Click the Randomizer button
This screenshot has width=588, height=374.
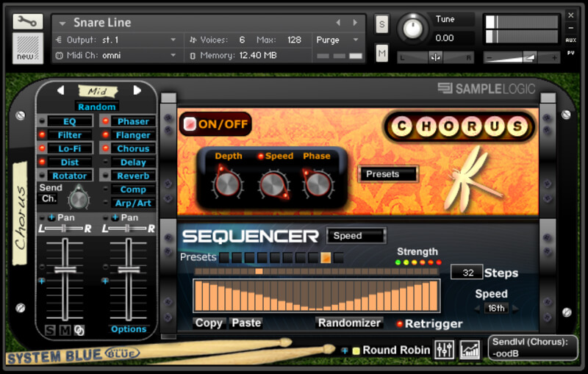coord(349,323)
